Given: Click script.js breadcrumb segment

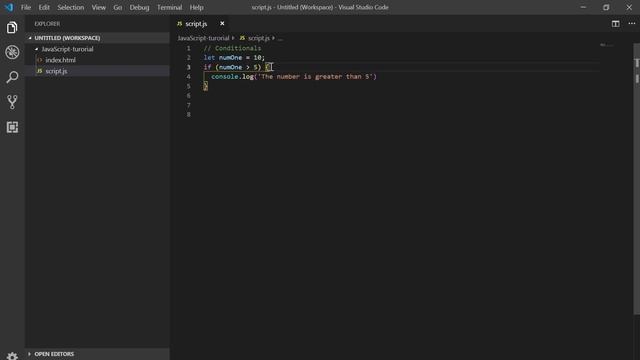Looking at the screenshot, I should coord(259,38).
